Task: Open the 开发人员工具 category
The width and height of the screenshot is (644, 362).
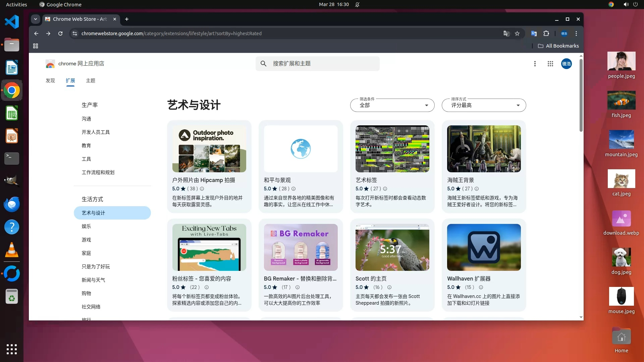Action: click(x=96, y=132)
